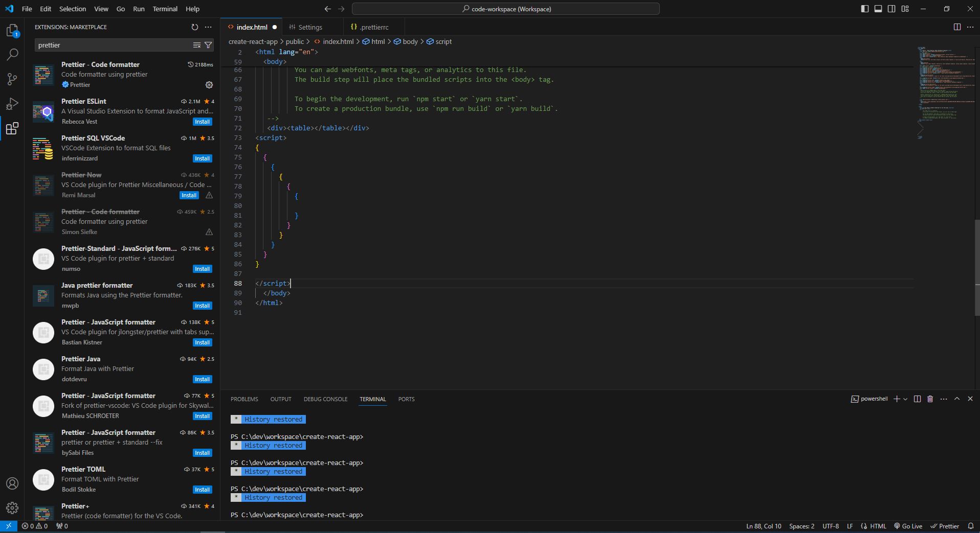Viewport: 980px width, 533px height.
Task: Install the Prettier ESLint extension
Action: point(202,122)
